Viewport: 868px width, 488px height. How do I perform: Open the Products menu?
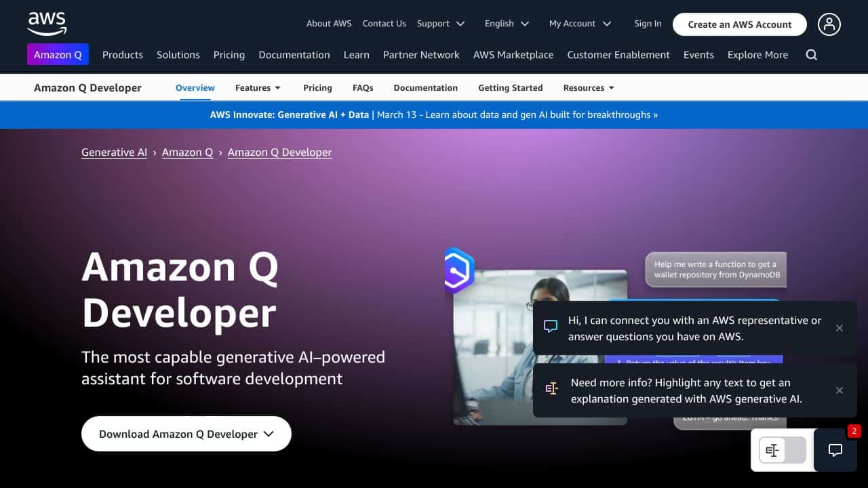click(x=123, y=55)
